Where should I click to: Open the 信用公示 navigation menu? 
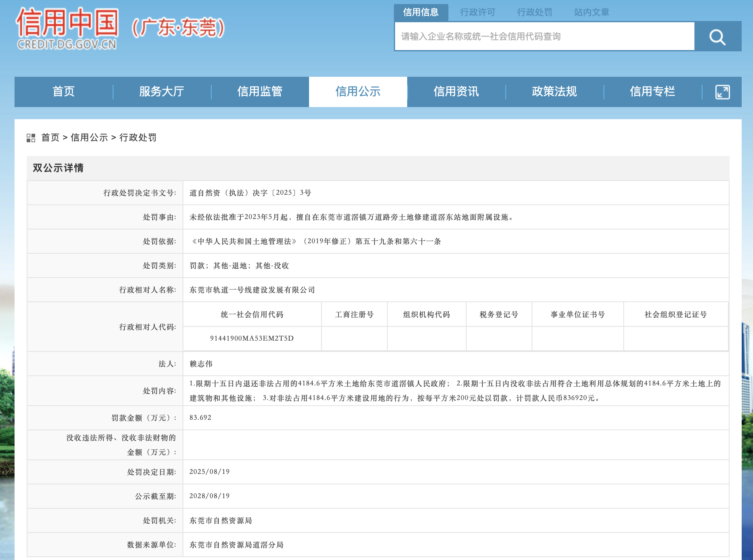point(358,92)
